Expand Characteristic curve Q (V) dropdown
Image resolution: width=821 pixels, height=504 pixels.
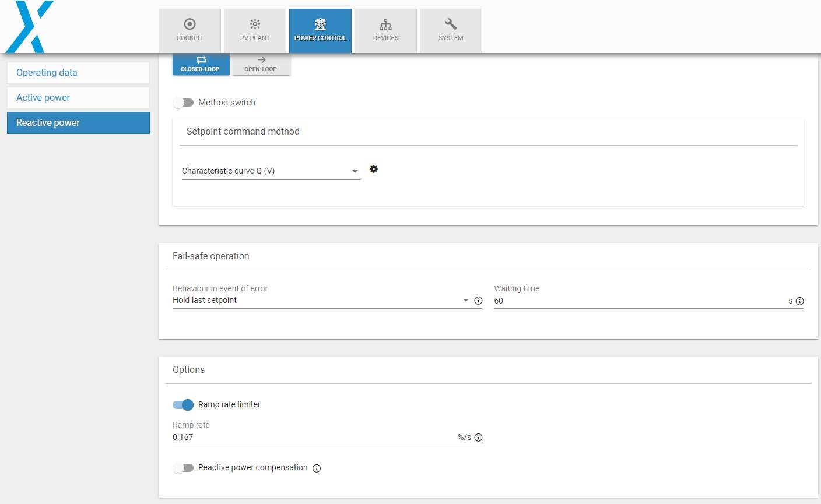[x=271, y=171]
